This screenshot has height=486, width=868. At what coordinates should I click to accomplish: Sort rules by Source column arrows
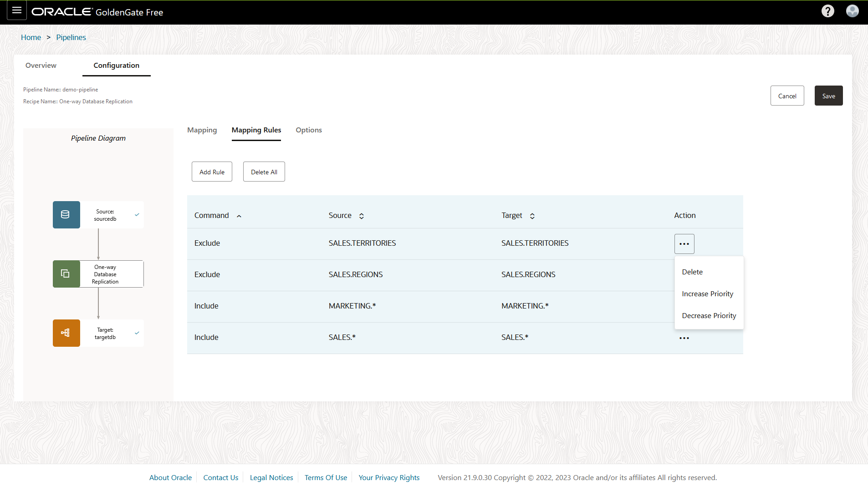[362, 216]
